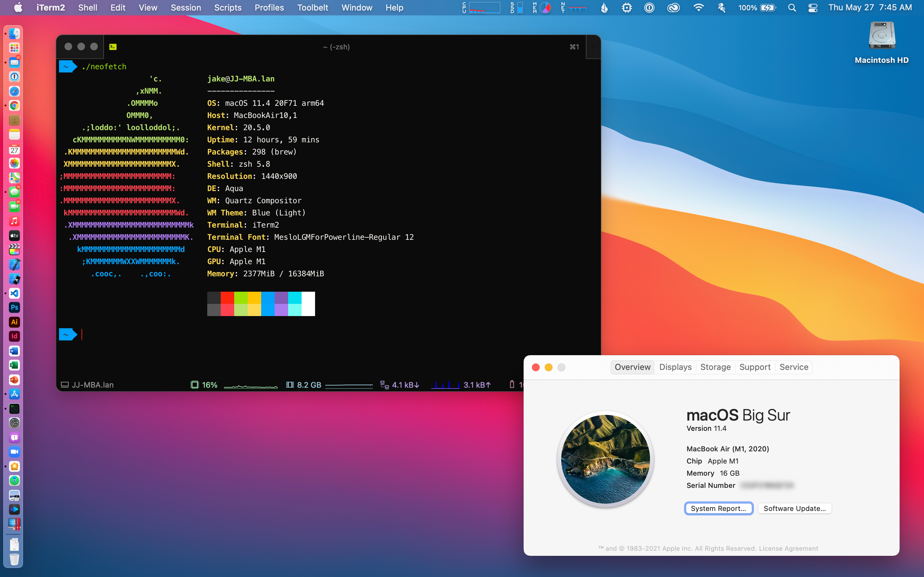The image size is (924, 577).
Task: Click the Wi-Fi status icon
Action: pyautogui.click(x=698, y=8)
